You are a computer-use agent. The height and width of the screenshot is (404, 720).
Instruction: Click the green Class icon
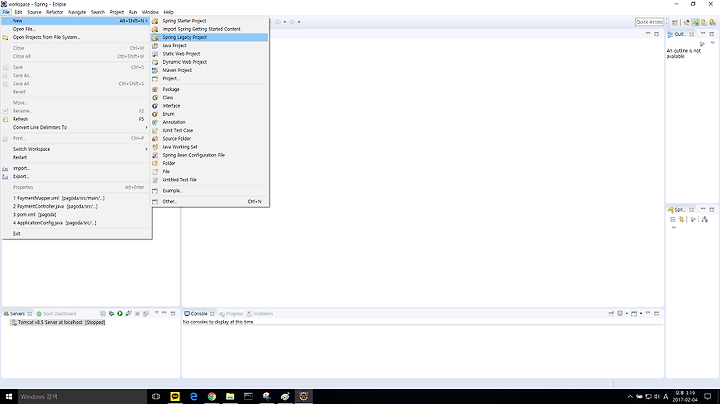click(155, 97)
